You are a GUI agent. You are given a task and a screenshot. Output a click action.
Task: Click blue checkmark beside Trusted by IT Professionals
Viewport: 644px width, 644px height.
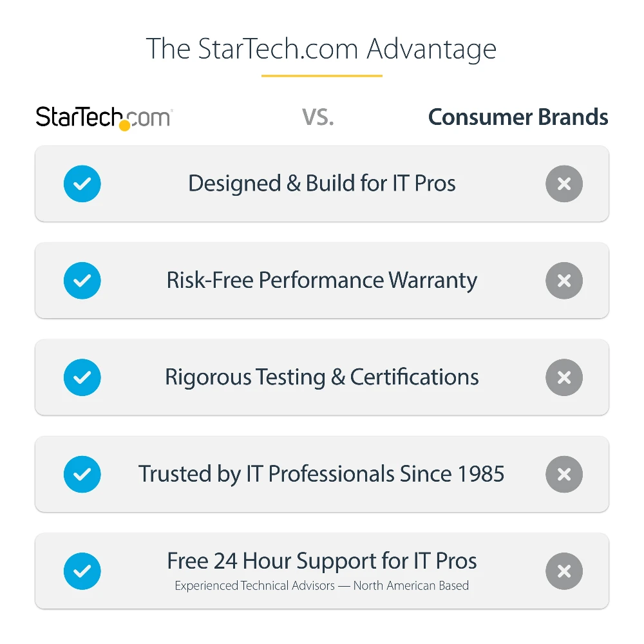coord(82,475)
